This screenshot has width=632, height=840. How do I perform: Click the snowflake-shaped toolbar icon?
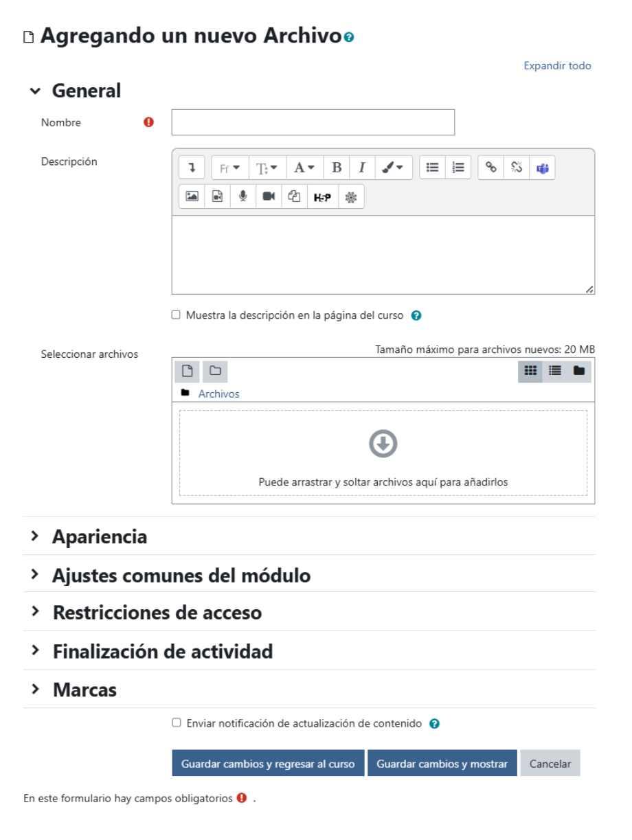click(351, 196)
